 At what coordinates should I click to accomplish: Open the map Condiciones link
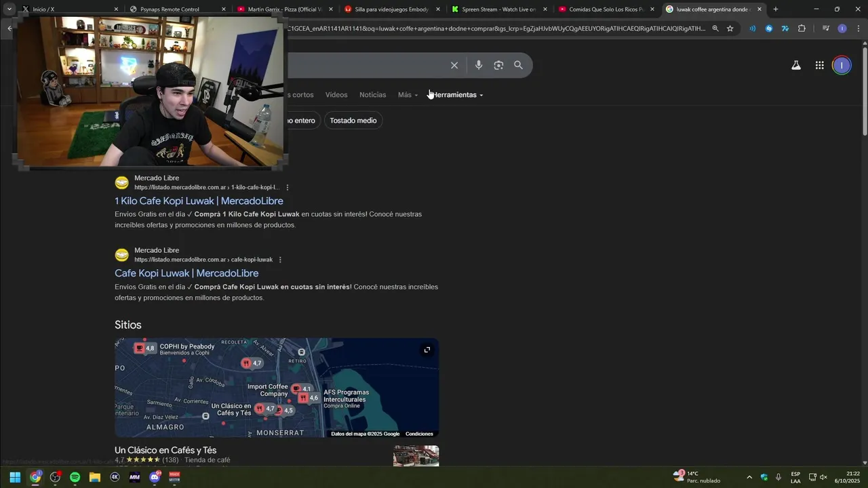(x=419, y=434)
